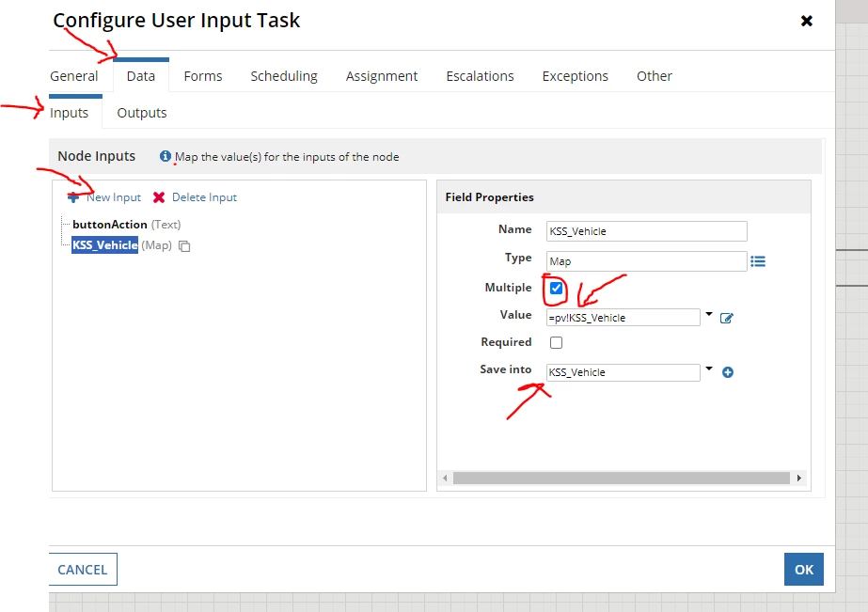Open the Assignment tab
Screen dimensions: 868x612
click(382, 76)
